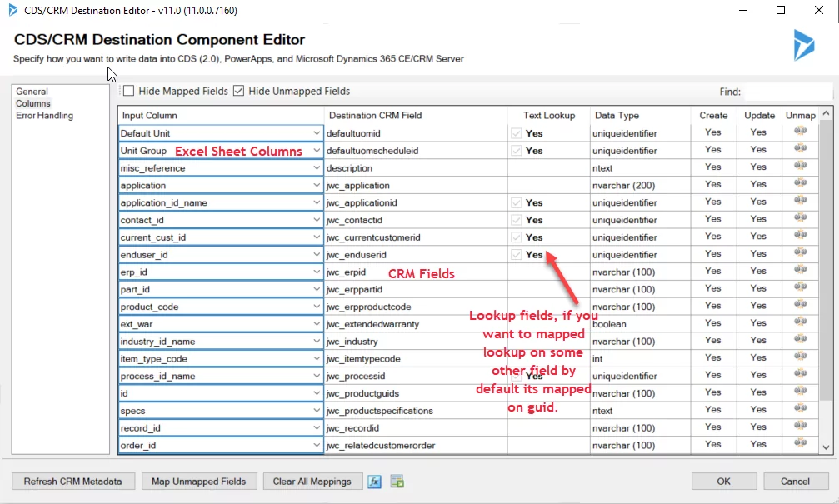Open the order_id input column dropdown
Image resolution: width=839 pixels, height=504 pixels.
(x=317, y=445)
